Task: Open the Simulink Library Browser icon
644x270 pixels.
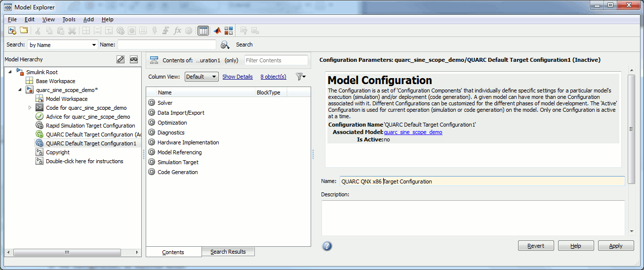Action: click(x=229, y=31)
